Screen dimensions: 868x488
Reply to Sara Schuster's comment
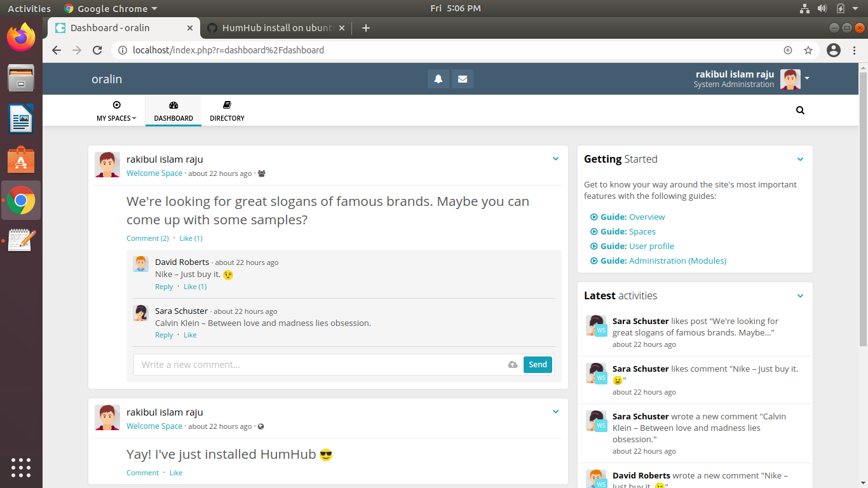coord(163,334)
